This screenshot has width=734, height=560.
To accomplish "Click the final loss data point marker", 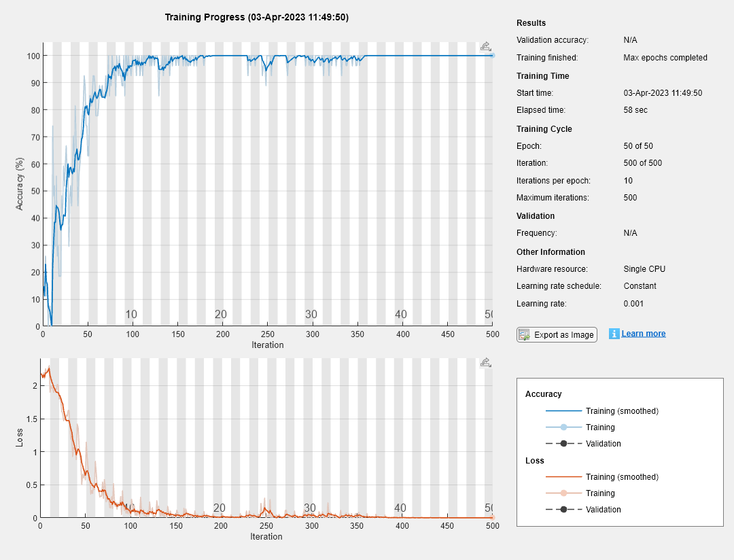I will [x=492, y=517].
